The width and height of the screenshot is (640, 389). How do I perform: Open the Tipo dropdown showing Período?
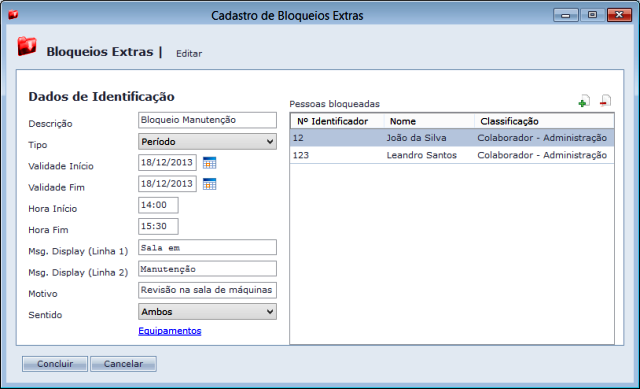point(207,142)
